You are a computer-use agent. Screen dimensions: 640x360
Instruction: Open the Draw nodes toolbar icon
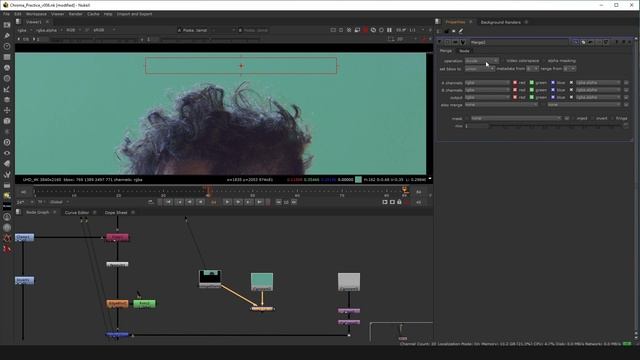[7, 36]
